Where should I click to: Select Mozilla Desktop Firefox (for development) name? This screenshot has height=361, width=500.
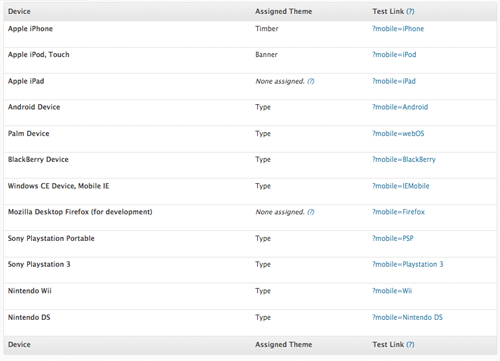click(x=80, y=212)
